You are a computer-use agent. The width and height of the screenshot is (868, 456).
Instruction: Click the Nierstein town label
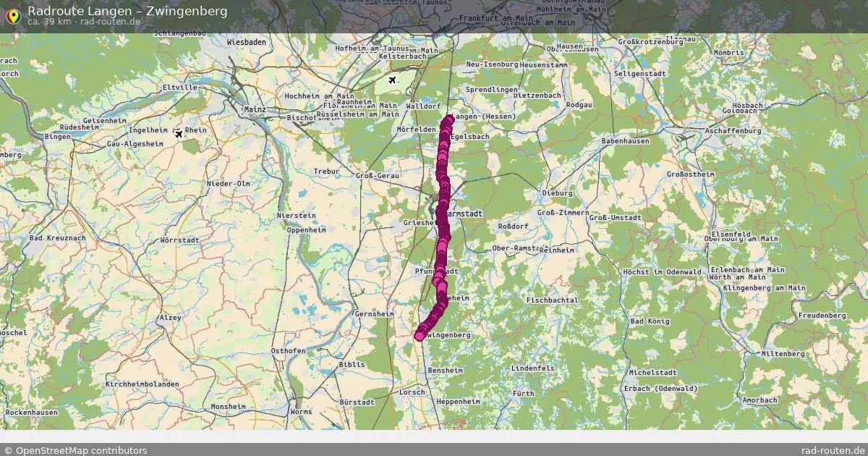(297, 216)
